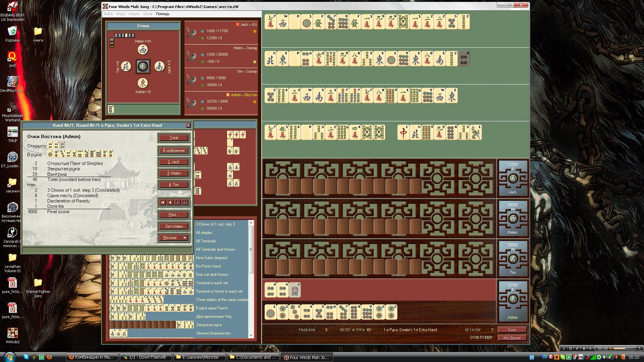Click the Total button
This screenshot has height=362, width=644.
(x=174, y=138)
